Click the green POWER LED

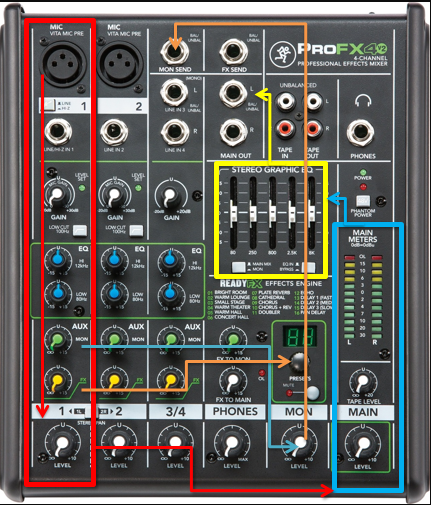coord(363,172)
